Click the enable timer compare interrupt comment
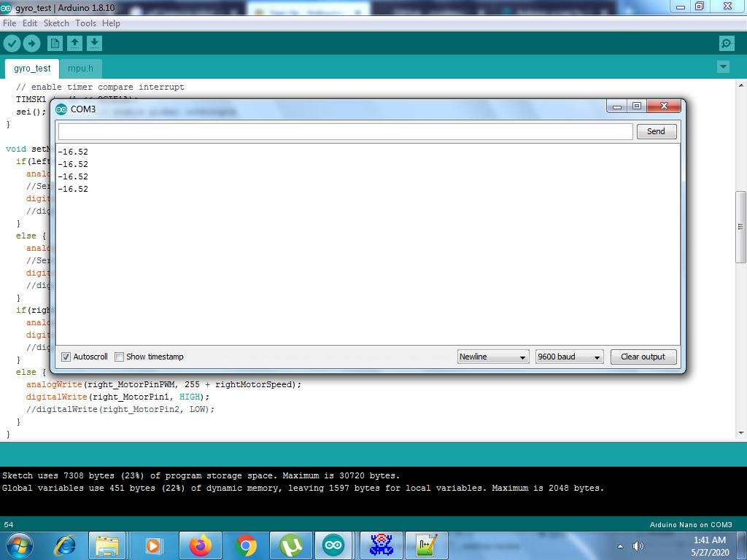This screenshot has width=747, height=560. pos(100,87)
